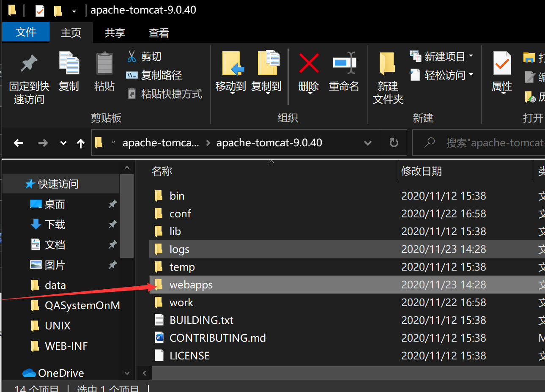Expand the address bar history dropdown
Viewport: 545px width, 392px height.
[368, 143]
